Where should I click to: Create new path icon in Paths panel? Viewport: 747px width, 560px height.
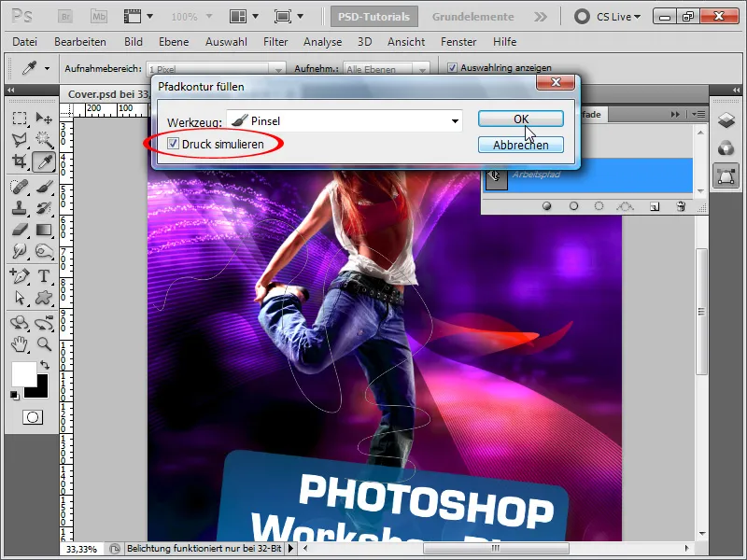(x=655, y=206)
